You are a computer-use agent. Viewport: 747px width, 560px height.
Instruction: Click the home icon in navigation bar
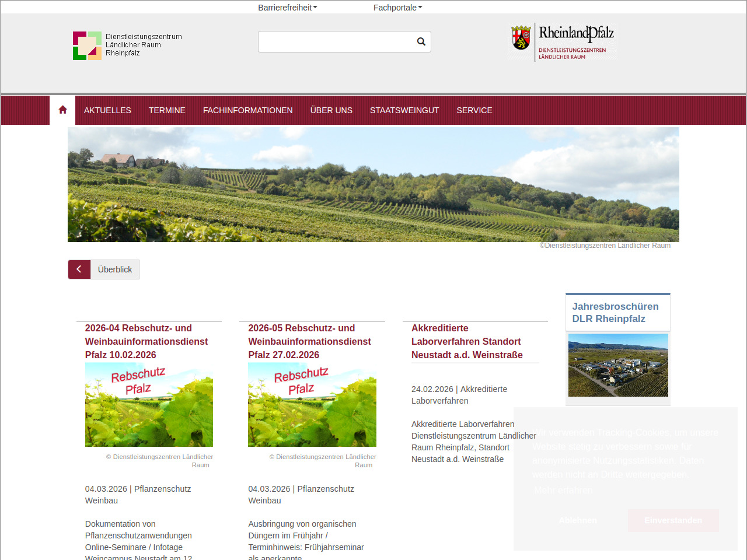coord(62,110)
